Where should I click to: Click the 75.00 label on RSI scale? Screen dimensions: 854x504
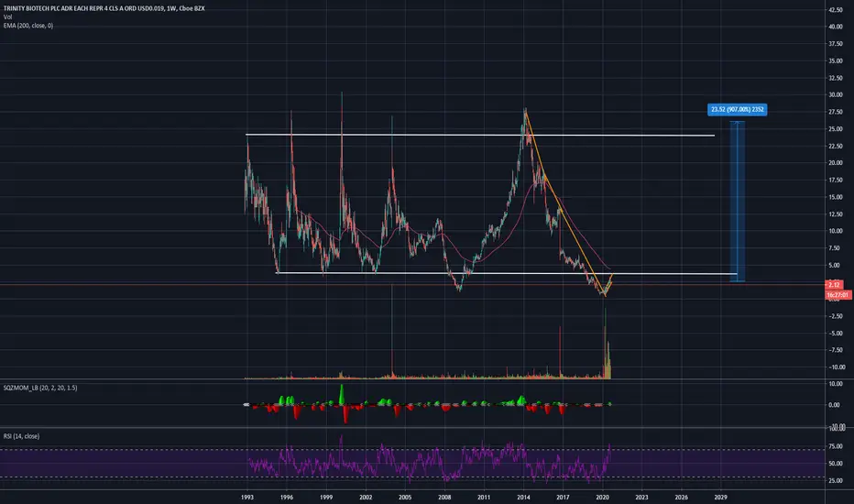pyautogui.click(x=836, y=446)
